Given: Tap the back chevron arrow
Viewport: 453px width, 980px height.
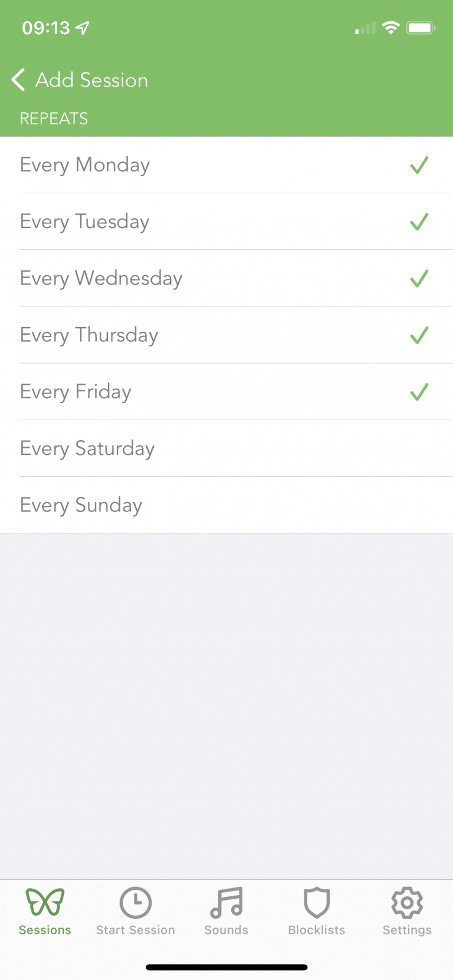Looking at the screenshot, I should 18,80.
